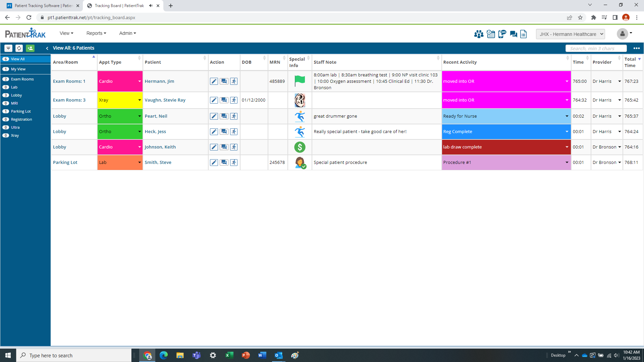The image size is (644, 362).
Task: Expand Ready for Nurse activity dropdown
Action: 567,116
